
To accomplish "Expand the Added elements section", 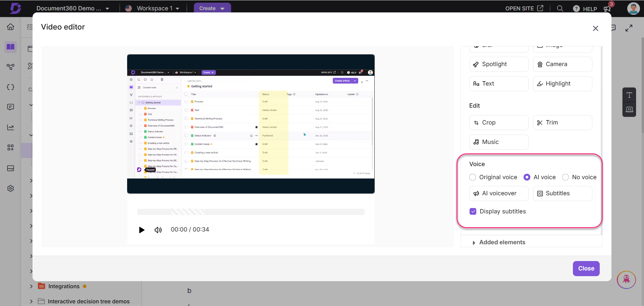I will click(x=474, y=243).
